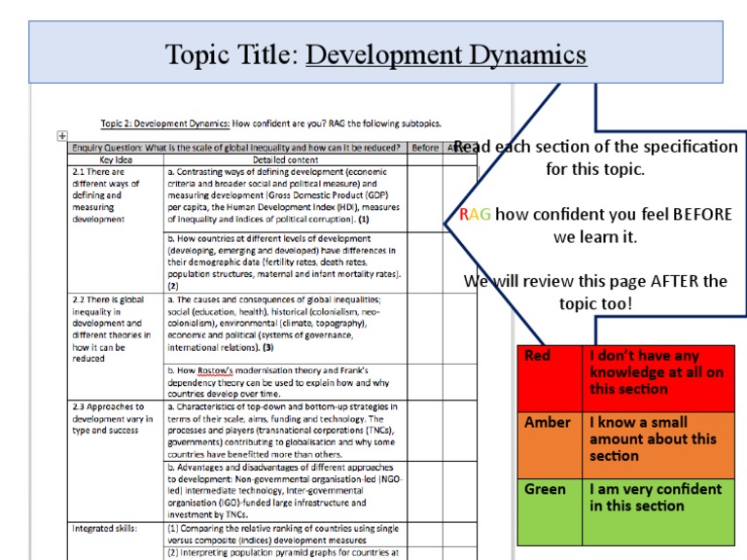Click the 'Green' label cell
Screen dimensions: 747x560
click(550, 512)
